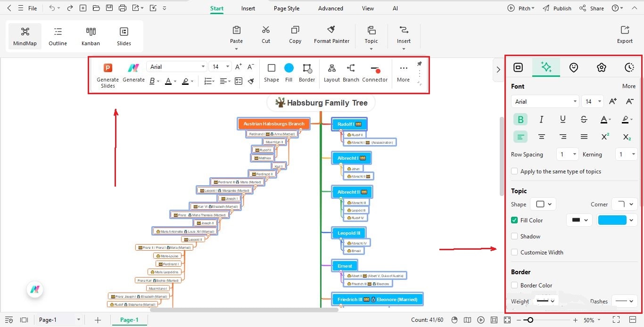644x327 pixels.
Task: Toggle Underline in Font panel
Action: pyautogui.click(x=563, y=120)
